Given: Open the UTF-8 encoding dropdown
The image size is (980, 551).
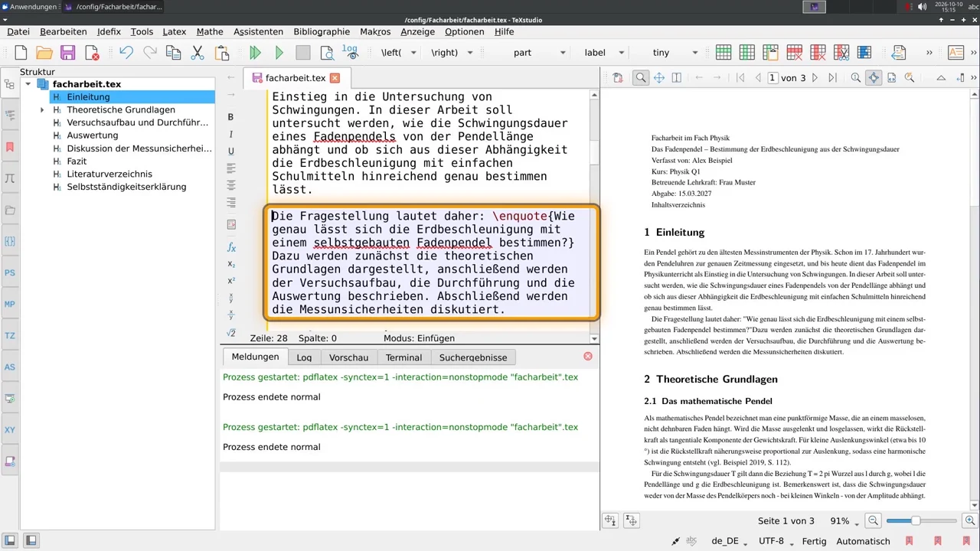Looking at the screenshot, I should (775, 541).
